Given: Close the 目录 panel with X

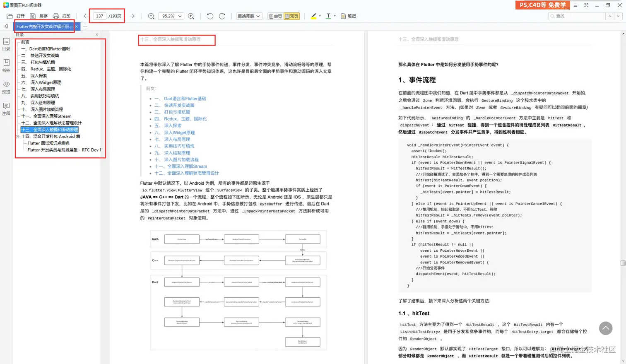Looking at the screenshot, I should coord(97,35).
